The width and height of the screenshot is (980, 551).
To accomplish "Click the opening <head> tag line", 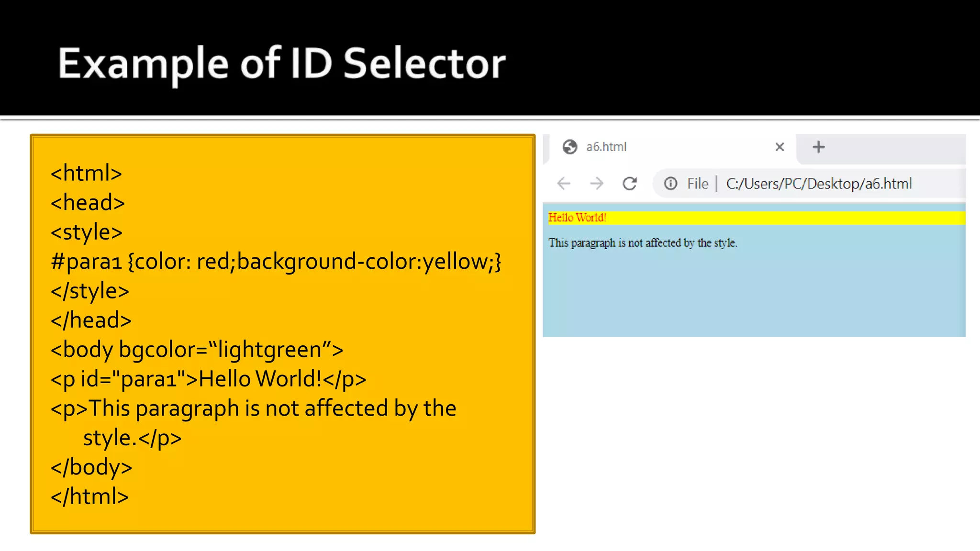I will pyautogui.click(x=88, y=203).
